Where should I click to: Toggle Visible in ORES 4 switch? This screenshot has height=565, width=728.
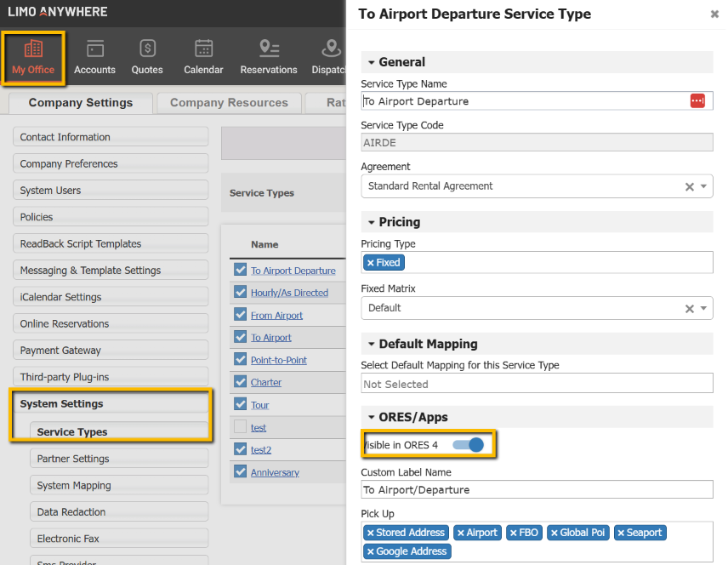coord(467,444)
